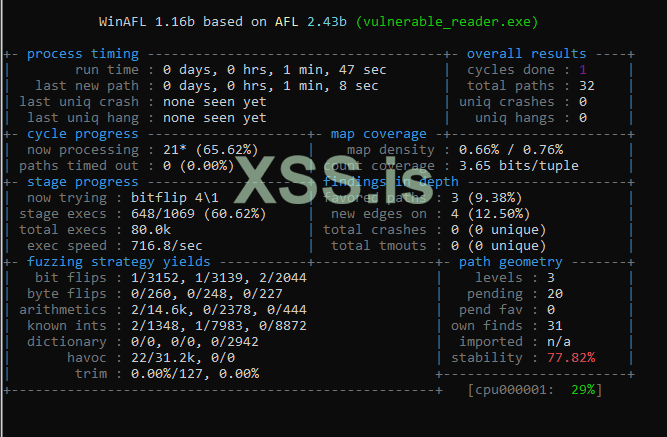Click the total paths value 32
Image resolution: width=667 pixels, height=437 pixels.
(587, 86)
